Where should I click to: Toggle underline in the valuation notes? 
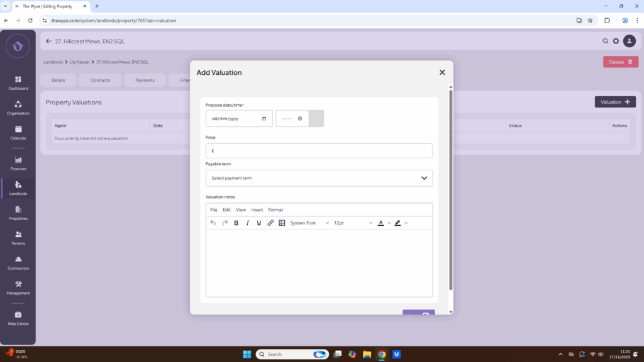tap(258, 223)
